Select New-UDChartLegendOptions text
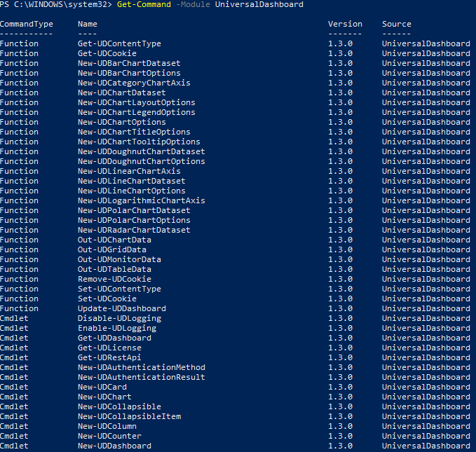The width and height of the screenshot is (476, 452). point(136,112)
